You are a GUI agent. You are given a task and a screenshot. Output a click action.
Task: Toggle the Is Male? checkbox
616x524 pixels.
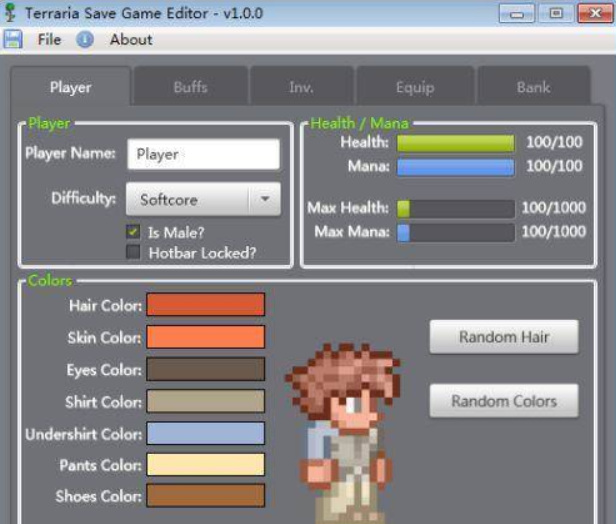pos(133,231)
